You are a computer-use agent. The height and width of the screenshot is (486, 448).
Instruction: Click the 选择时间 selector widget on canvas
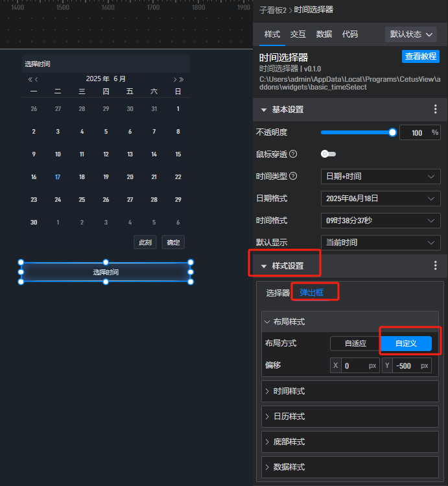[x=106, y=272]
